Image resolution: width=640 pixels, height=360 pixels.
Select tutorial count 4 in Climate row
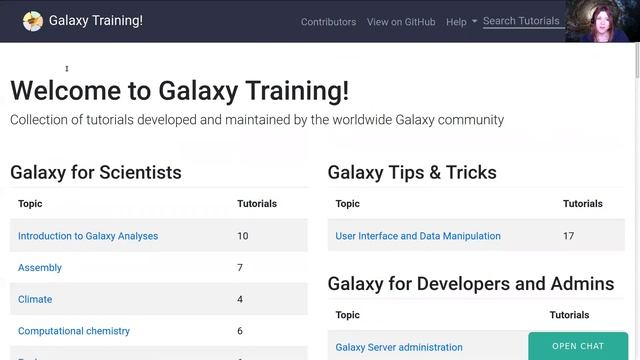click(240, 299)
